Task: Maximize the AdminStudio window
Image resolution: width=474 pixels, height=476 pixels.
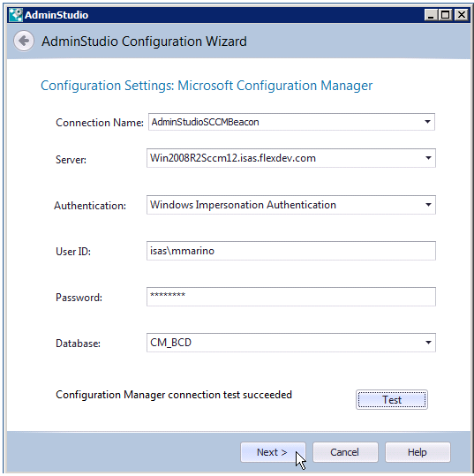Action: 446,15
